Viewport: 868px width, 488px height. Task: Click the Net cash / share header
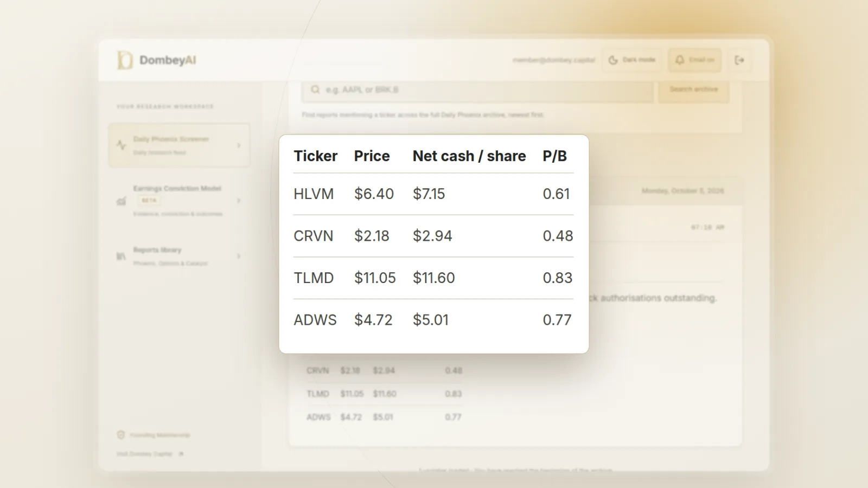pyautogui.click(x=469, y=156)
